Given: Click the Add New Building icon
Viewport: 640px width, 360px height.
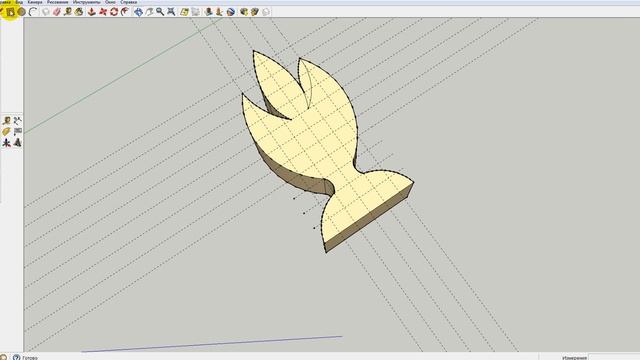Looking at the screenshot, I should pyautogui.click(x=209, y=12).
